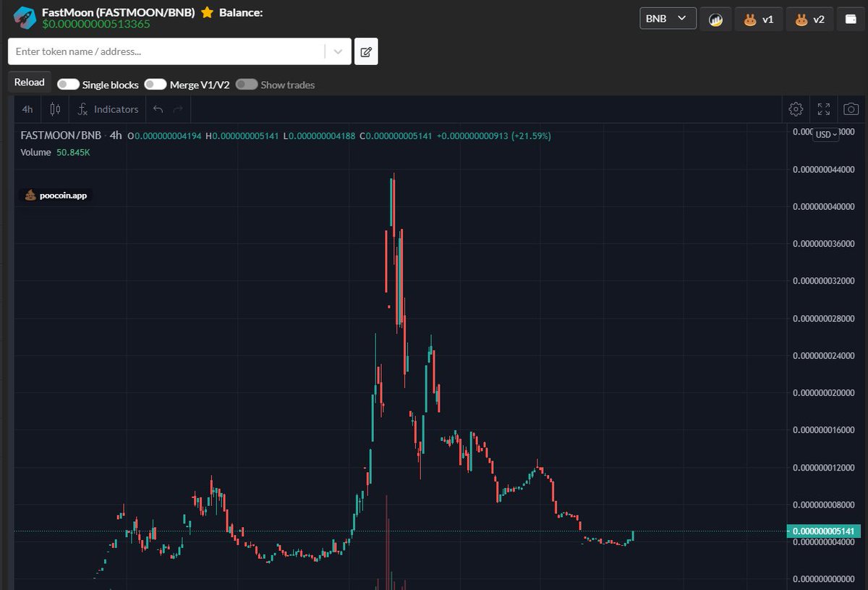Open the chart icon next to BNB selector
The height and width of the screenshot is (590, 868).
(715, 19)
